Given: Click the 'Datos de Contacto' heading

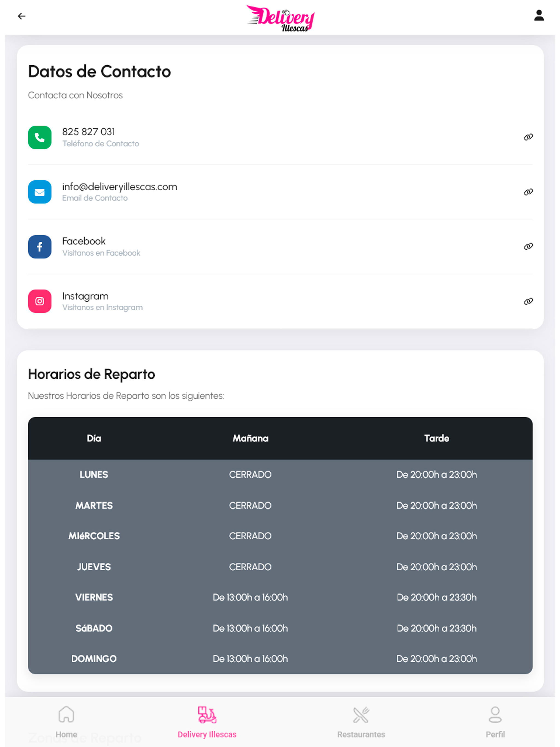Looking at the screenshot, I should pos(100,72).
